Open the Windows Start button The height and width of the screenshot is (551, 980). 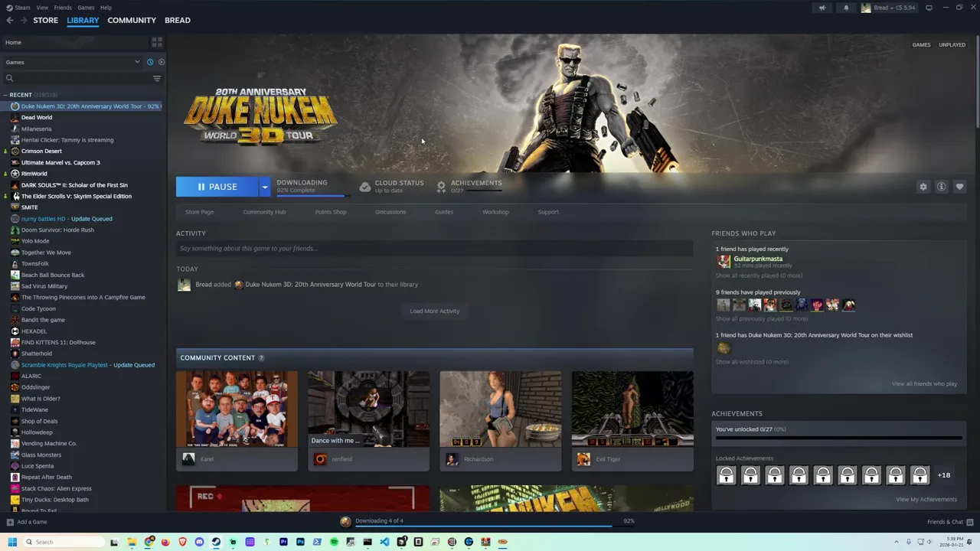point(12,542)
